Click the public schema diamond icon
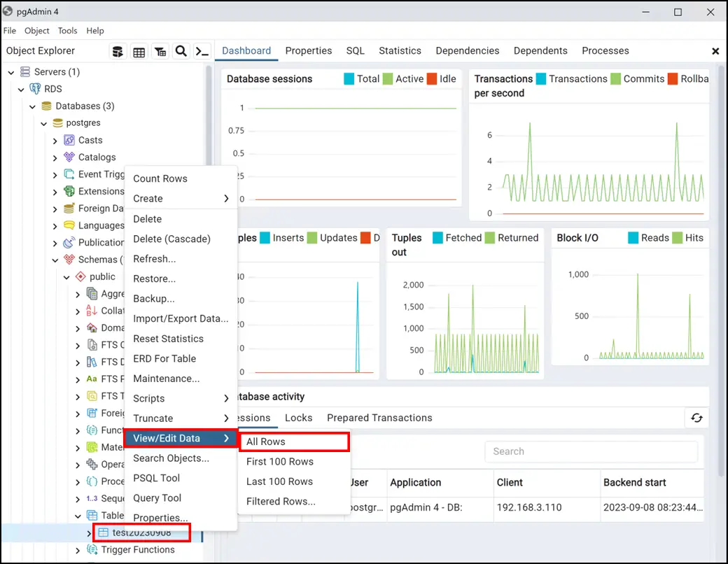Viewport: 728px width, 564px height. click(80, 276)
